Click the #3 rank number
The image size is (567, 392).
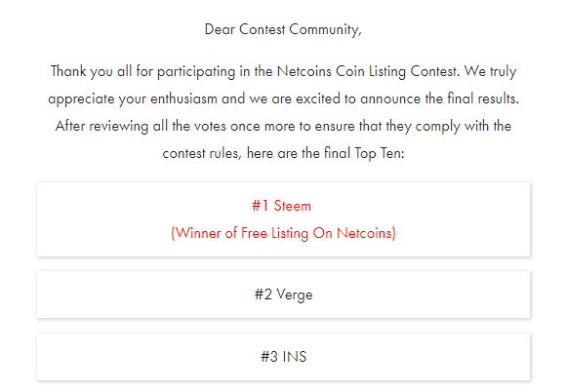pos(269,357)
